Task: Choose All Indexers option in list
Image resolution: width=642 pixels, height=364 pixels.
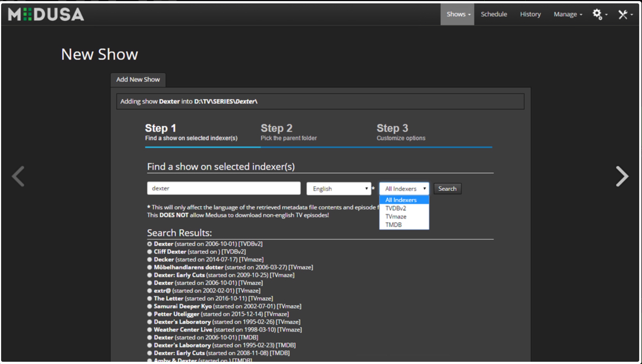Action: (404, 200)
